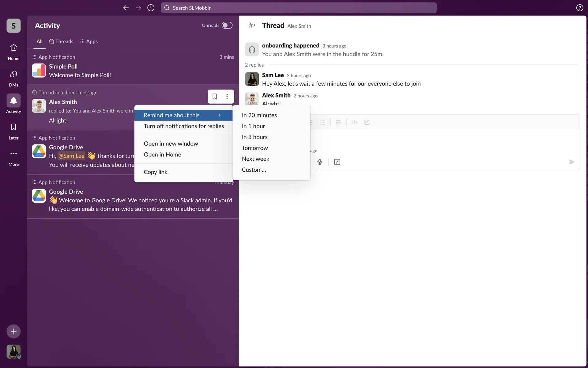Open DMs from the sidebar
This screenshot has width=588, height=368.
pos(13,78)
